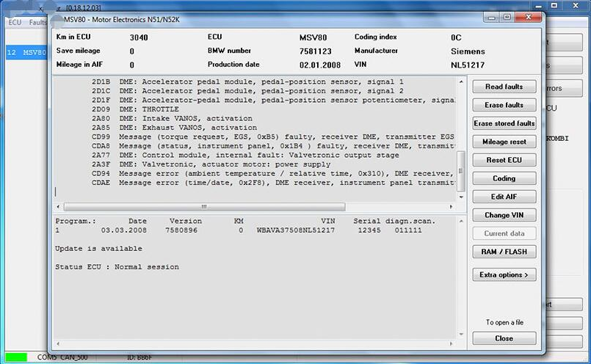Screen dimensions: 591x364
Task: Click the Reset ECU button
Action: coord(504,160)
